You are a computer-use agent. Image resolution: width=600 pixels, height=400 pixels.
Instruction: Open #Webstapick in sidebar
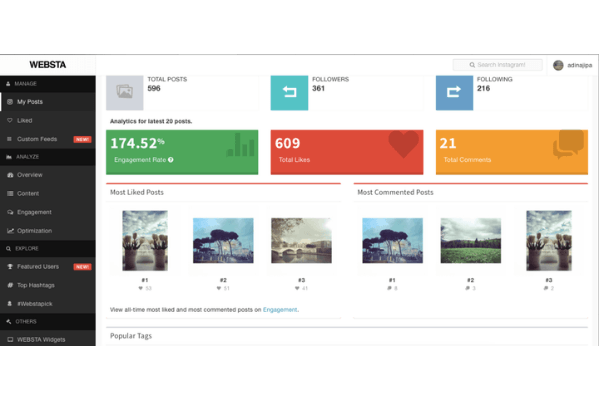(48, 304)
